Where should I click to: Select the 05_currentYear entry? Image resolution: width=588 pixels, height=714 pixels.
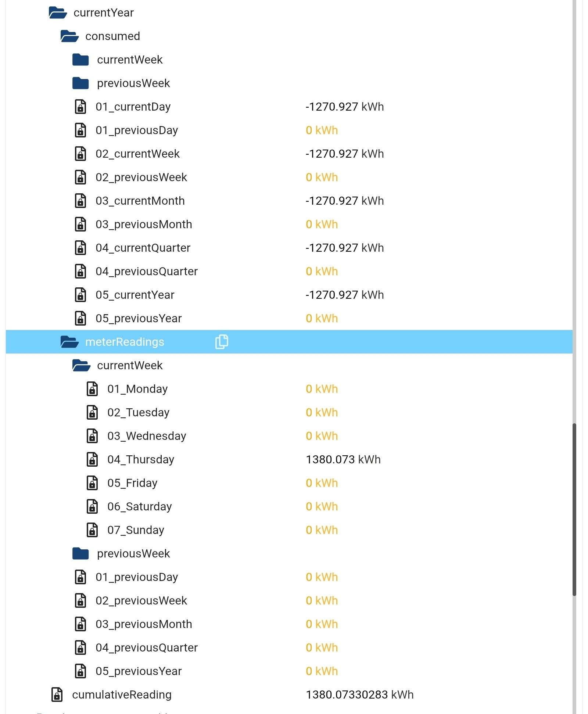(x=135, y=294)
